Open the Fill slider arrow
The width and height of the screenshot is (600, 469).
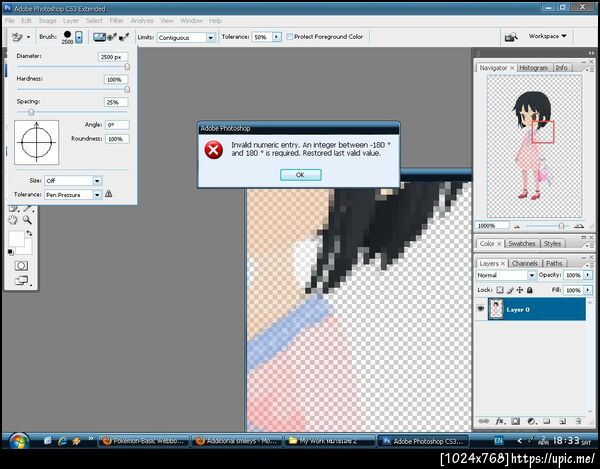587,290
